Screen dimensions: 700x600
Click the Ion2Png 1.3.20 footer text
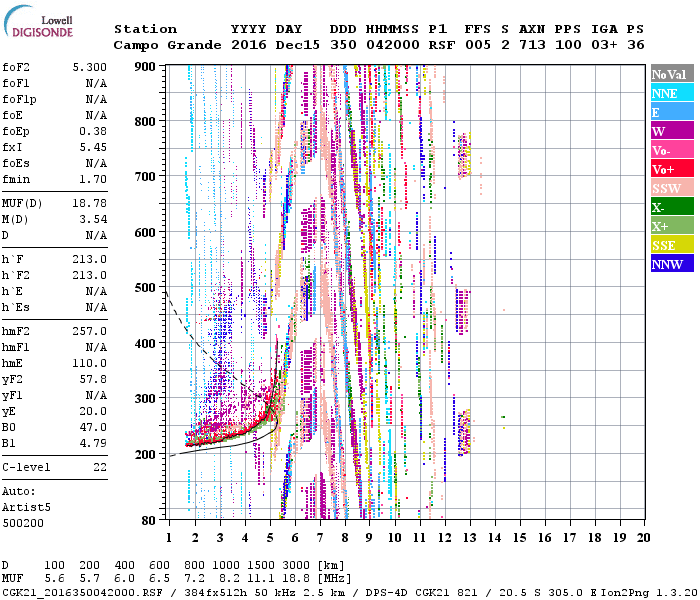[x=650, y=592]
